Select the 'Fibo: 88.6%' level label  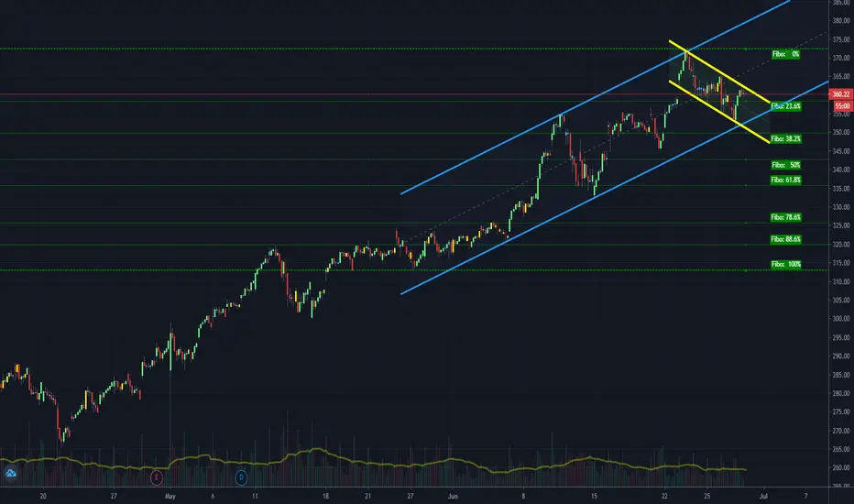[785, 239]
